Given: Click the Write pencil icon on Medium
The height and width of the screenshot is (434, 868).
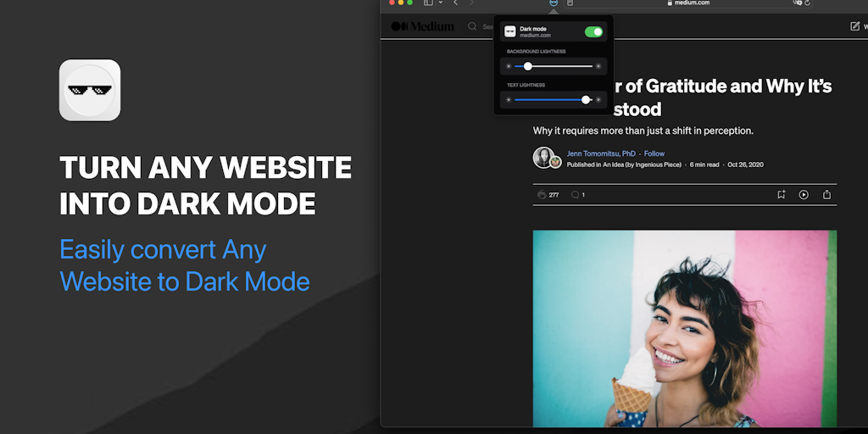Looking at the screenshot, I should (x=855, y=26).
